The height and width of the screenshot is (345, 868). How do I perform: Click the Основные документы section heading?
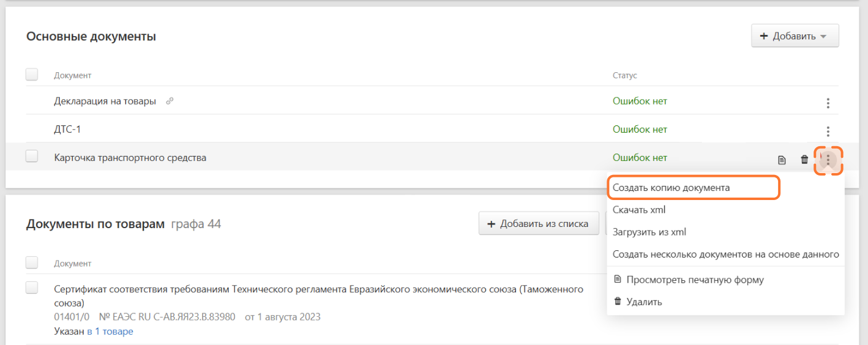91,36
